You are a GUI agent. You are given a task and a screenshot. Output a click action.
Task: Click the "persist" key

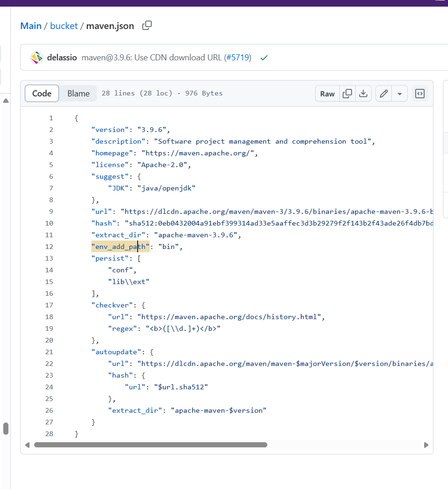coord(110,258)
